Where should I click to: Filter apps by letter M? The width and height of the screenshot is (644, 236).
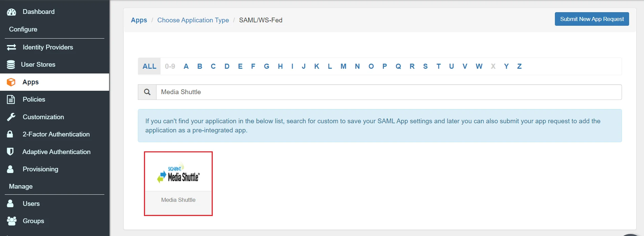344,66
